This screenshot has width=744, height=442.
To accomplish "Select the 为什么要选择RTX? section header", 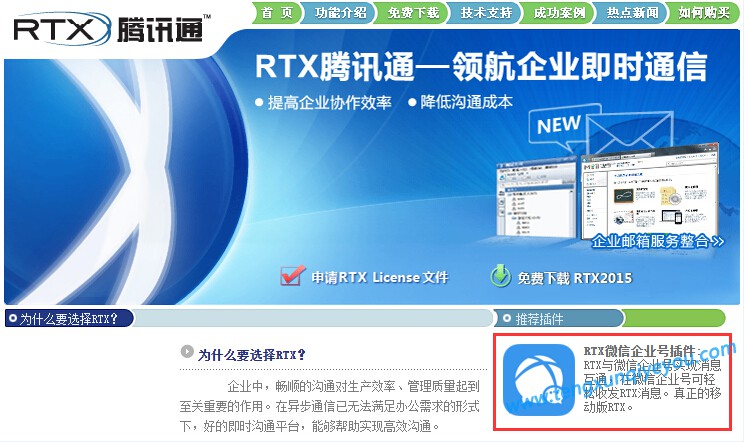I will click(x=69, y=319).
